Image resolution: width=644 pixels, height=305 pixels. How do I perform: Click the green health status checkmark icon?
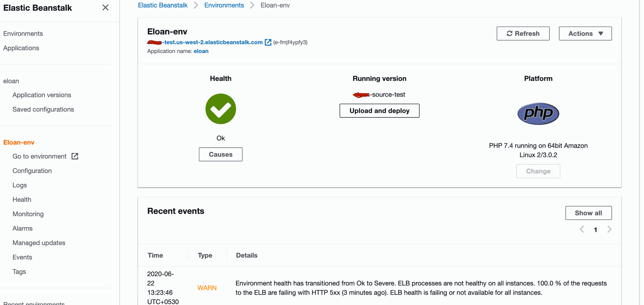pos(221,109)
